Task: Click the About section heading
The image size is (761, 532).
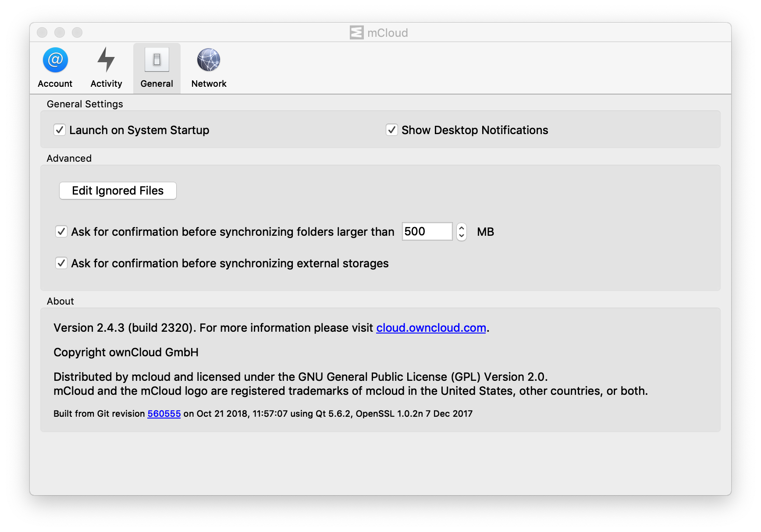Action: [x=60, y=301]
